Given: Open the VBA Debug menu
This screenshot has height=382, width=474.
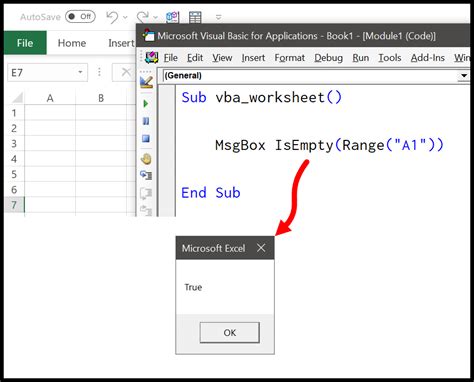Looking at the screenshot, I should click(x=328, y=58).
